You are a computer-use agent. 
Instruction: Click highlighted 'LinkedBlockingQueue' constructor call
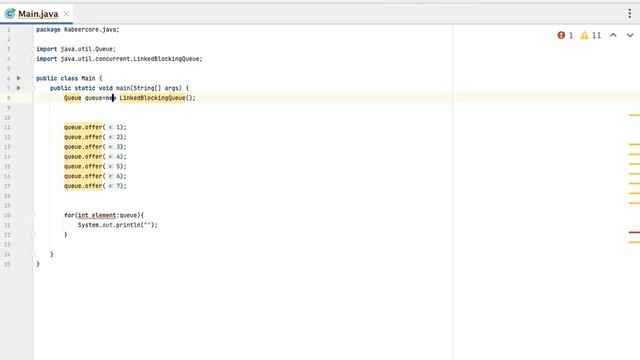click(x=152, y=98)
